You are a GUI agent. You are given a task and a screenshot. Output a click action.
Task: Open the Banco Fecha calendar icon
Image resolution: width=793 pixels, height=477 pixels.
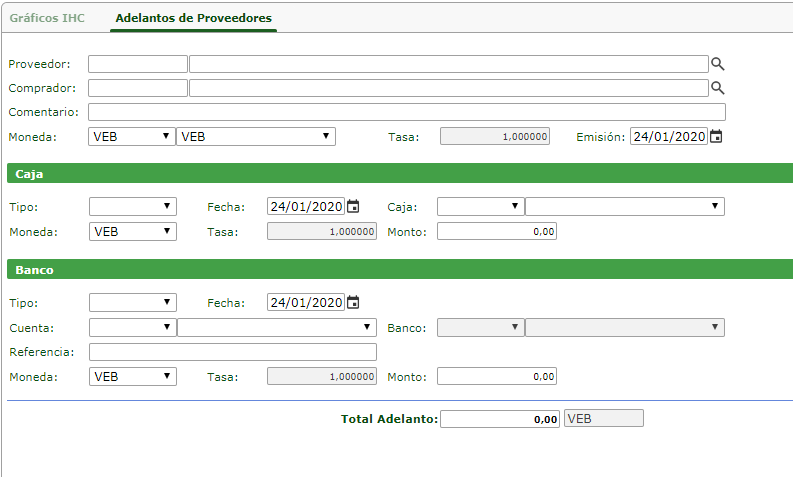coord(353,303)
